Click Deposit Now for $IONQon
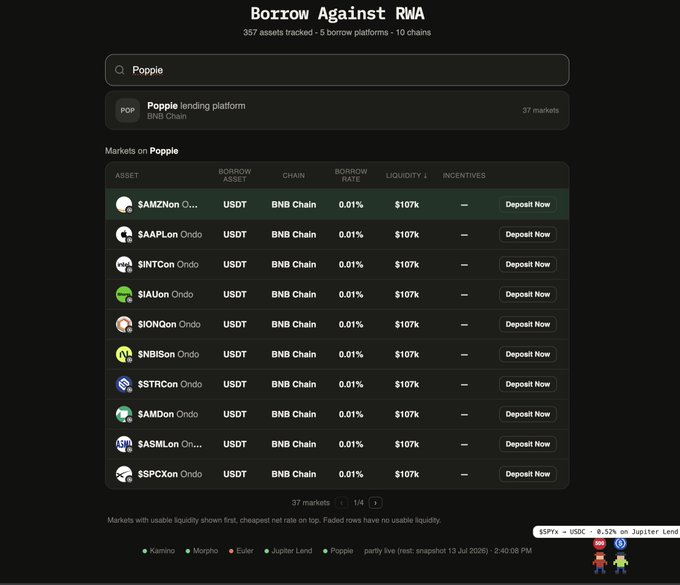This screenshot has height=585, width=680. coord(528,324)
